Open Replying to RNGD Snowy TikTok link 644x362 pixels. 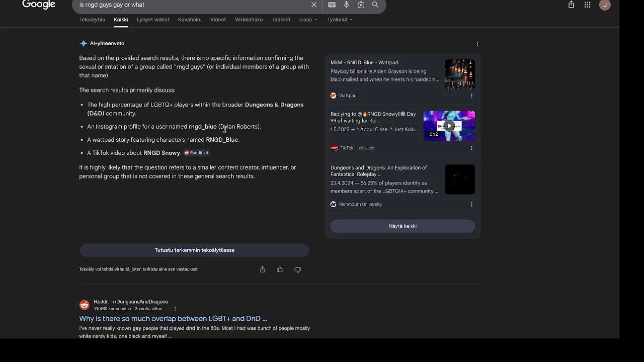373,117
